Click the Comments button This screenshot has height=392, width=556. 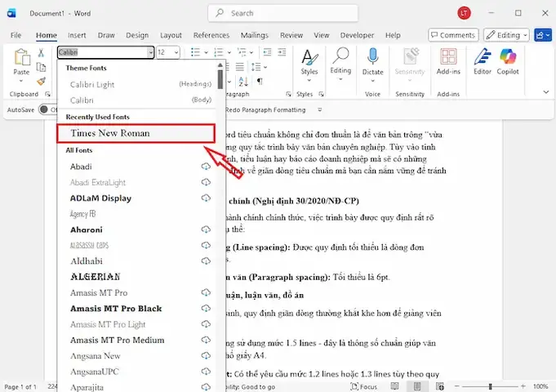click(x=453, y=35)
